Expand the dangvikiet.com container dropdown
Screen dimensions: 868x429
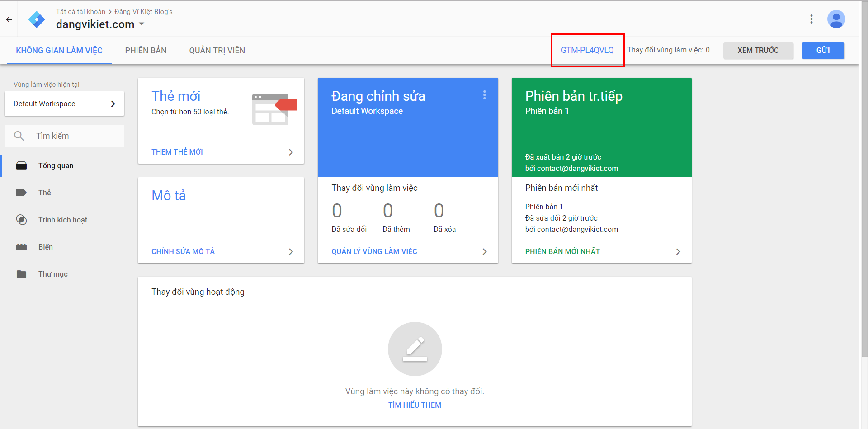tap(142, 24)
